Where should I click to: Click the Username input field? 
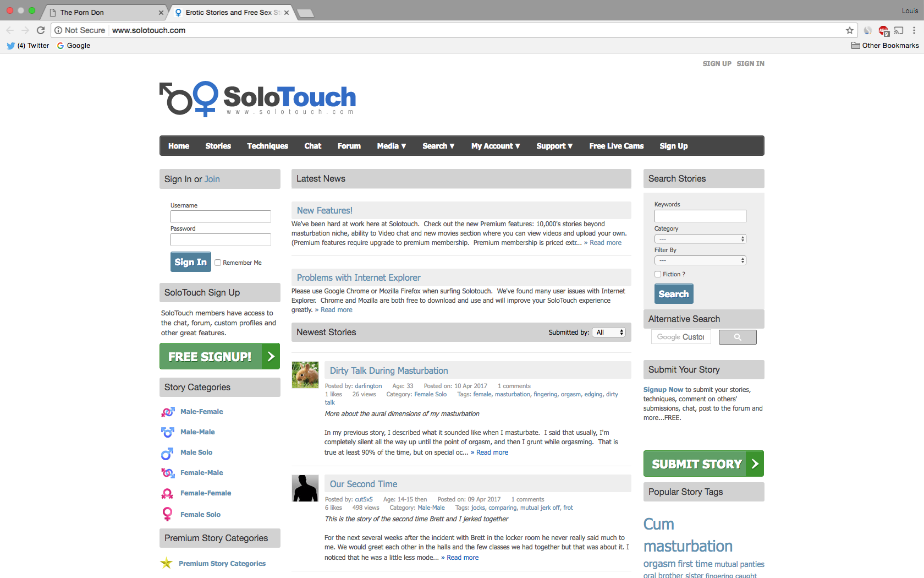[221, 216]
